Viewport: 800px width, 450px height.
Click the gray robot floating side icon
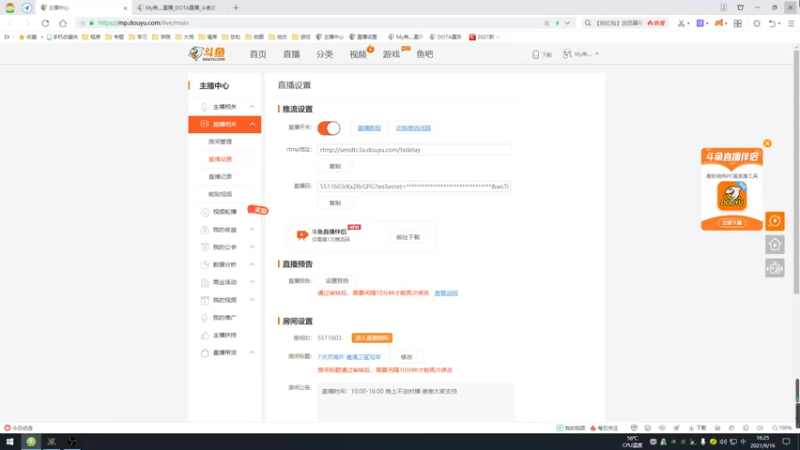(x=774, y=268)
